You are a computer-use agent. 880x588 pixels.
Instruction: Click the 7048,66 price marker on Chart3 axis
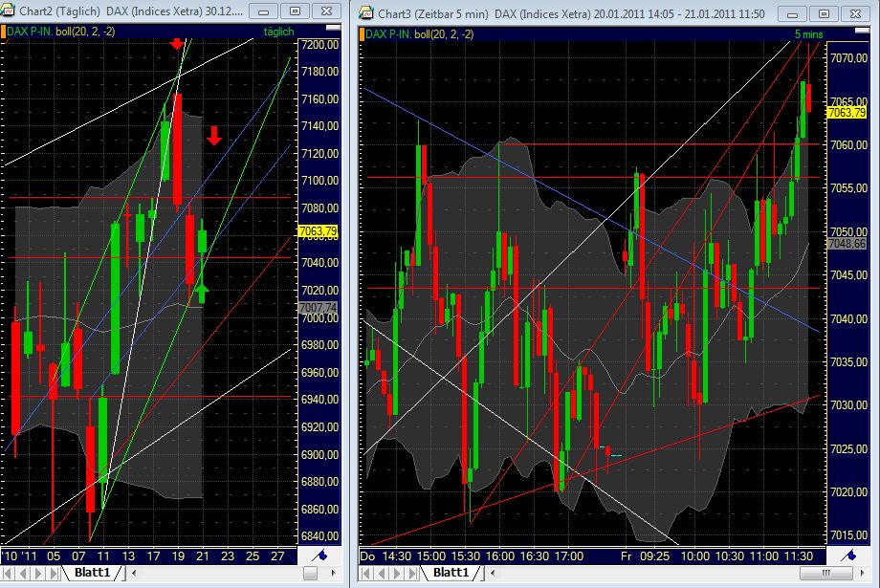pyautogui.click(x=849, y=243)
